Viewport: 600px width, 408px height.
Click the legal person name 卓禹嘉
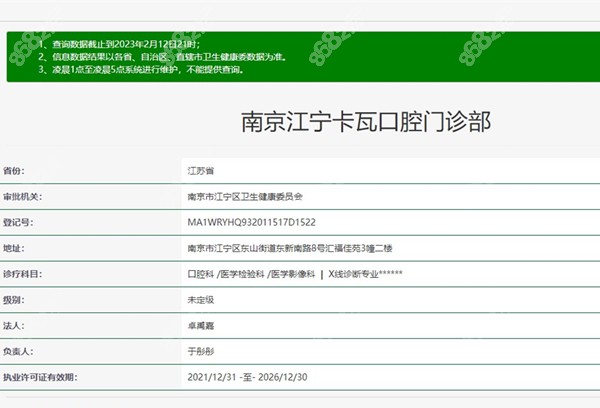[x=201, y=326]
